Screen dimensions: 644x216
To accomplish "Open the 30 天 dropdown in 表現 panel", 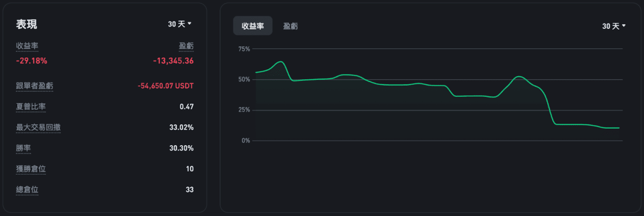I will click(180, 24).
